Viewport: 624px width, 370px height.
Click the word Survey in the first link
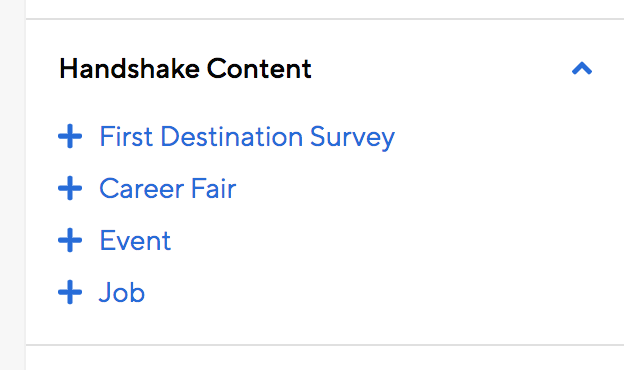pyautogui.click(x=352, y=138)
